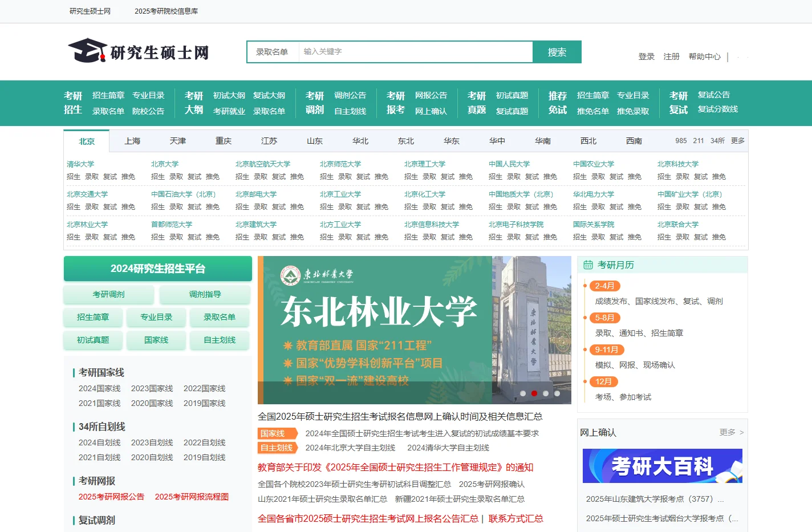Image resolution: width=812 pixels, height=532 pixels.
Task: Open 帮助中心 help center
Action: pos(705,56)
